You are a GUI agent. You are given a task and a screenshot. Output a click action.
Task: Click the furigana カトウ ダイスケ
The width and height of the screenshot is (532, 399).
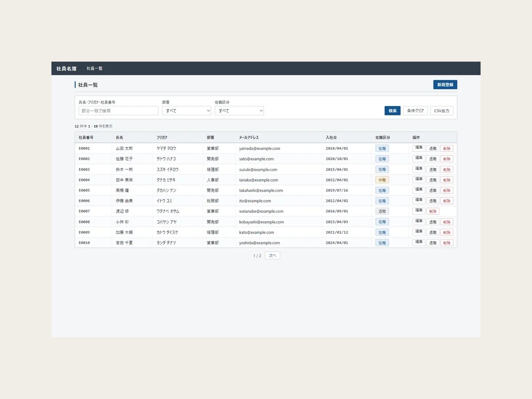(x=167, y=232)
